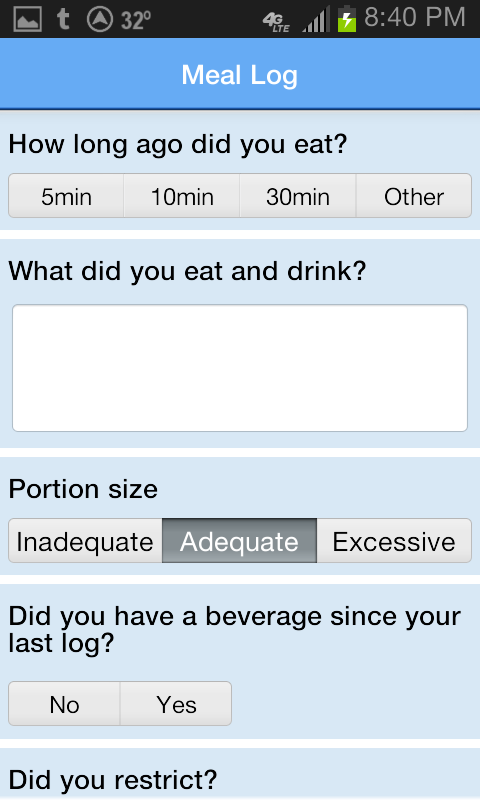Tap the 4G LTE network icon
480x800 pixels.
point(276,21)
